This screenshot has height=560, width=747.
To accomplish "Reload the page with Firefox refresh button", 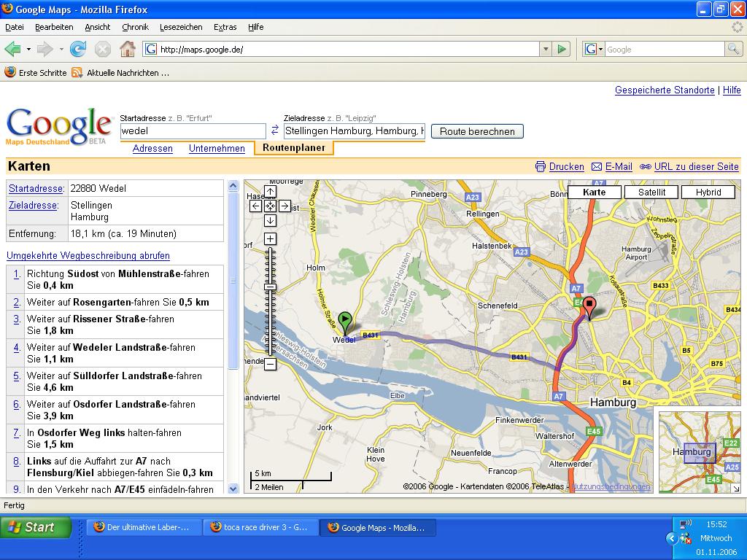I will [x=78, y=50].
